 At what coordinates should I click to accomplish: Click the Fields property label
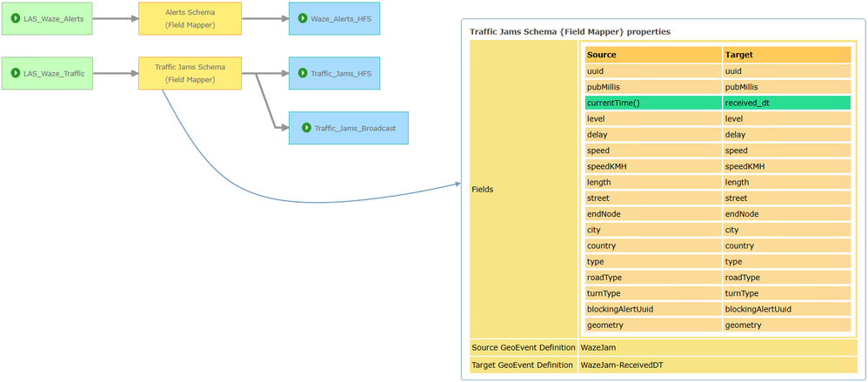point(482,190)
